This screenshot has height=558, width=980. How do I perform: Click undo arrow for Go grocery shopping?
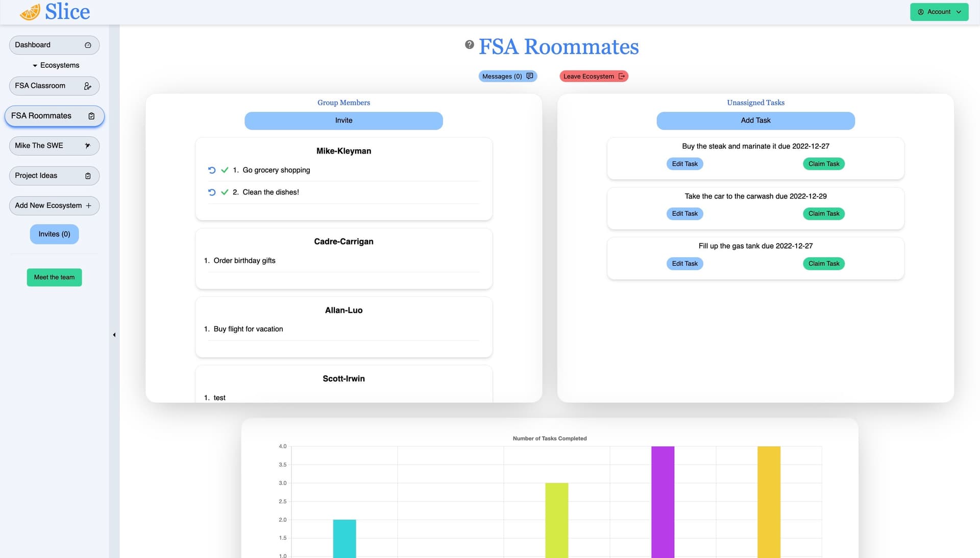[x=212, y=170]
